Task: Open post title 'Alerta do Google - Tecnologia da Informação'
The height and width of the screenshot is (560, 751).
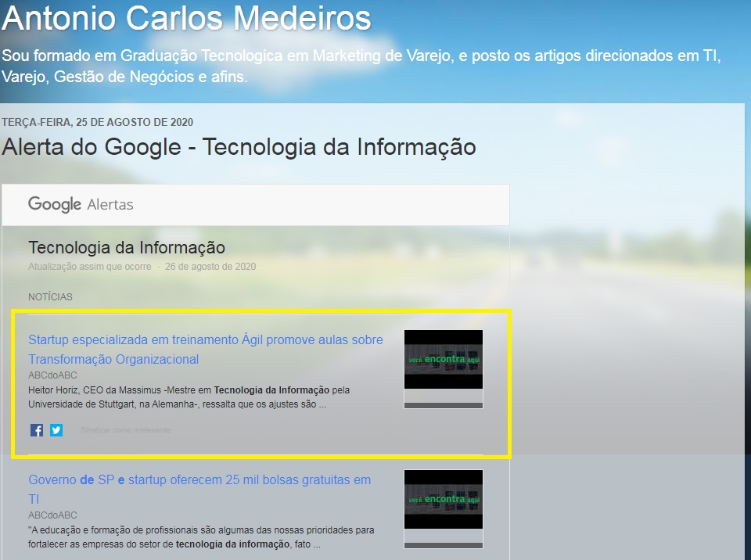Action: (x=239, y=147)
